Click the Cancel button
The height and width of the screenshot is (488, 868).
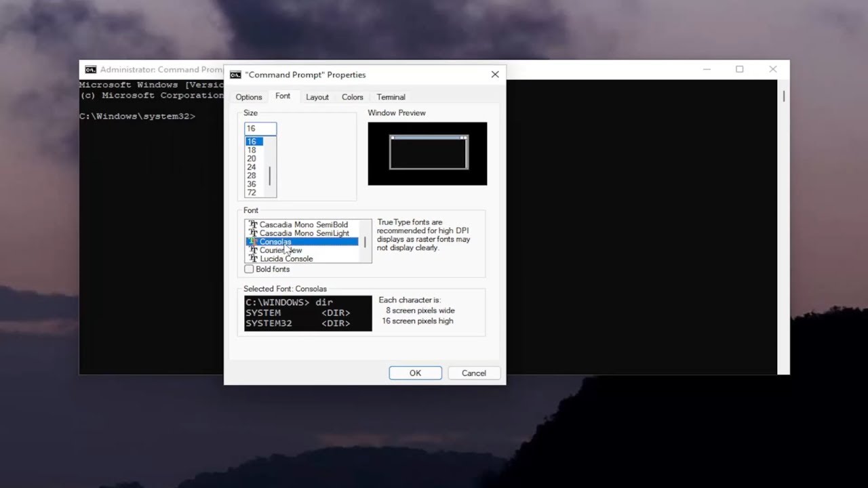coord(474,373)
